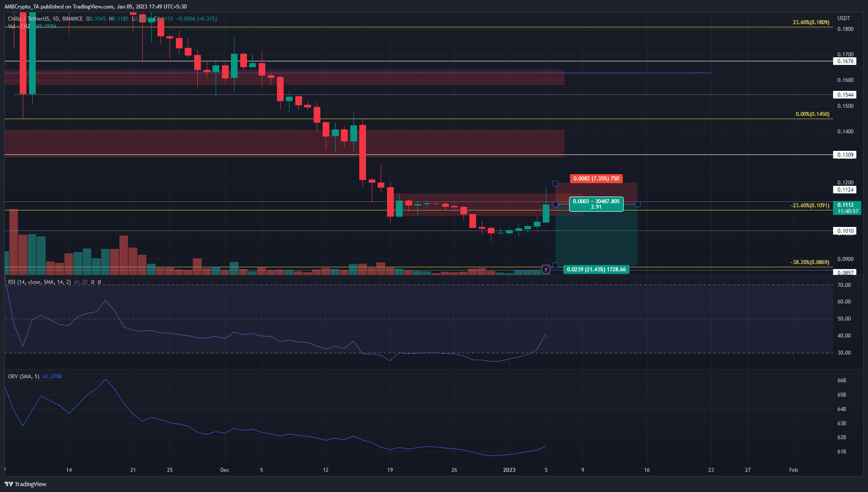
Task: Click the 66B level on the OBV scale
Action: (842, 381)
